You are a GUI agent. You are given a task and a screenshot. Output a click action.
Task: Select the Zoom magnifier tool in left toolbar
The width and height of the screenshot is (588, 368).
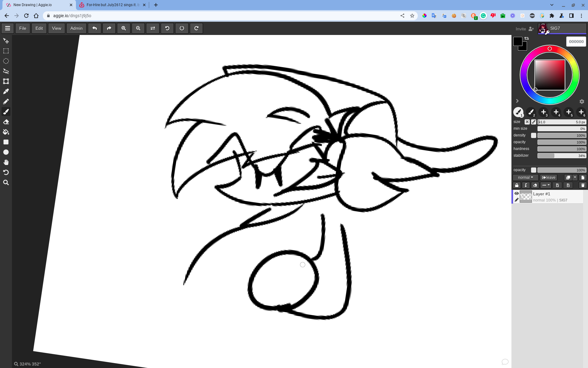(6, 182)
